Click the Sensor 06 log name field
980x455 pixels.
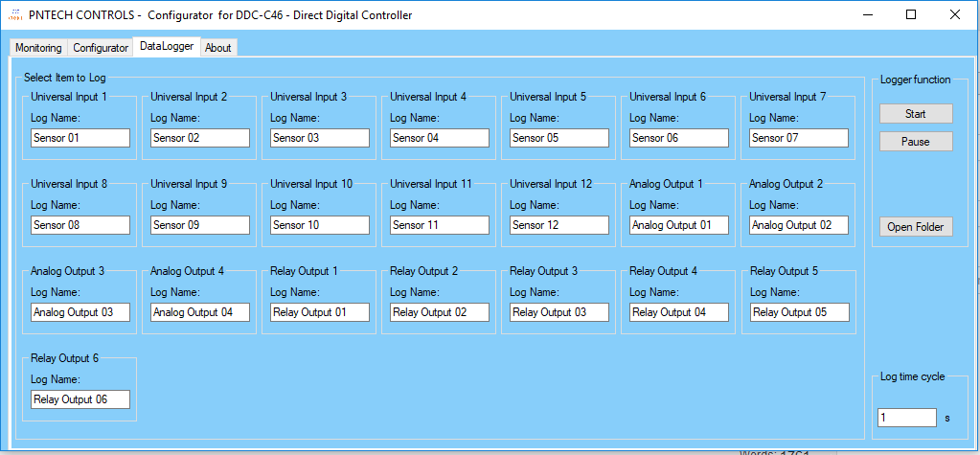[x=679, y=138]
